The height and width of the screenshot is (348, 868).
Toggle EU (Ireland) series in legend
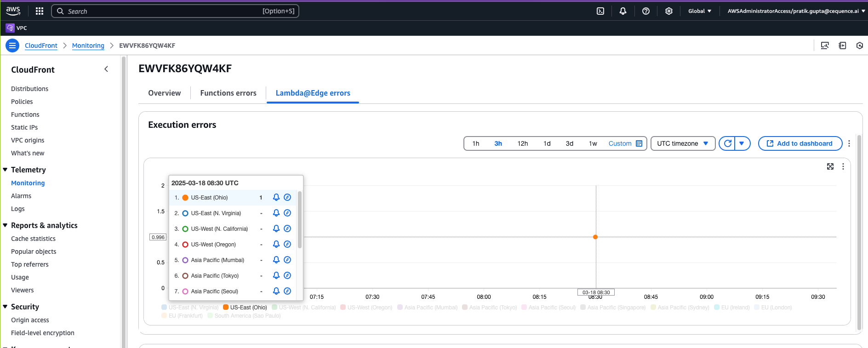pos(732,308)
